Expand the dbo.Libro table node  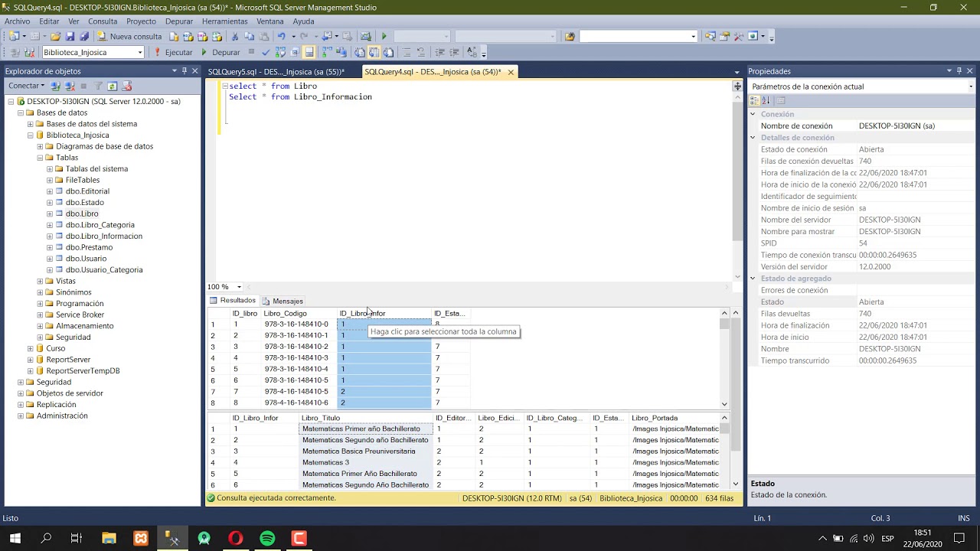pos(50,214)
